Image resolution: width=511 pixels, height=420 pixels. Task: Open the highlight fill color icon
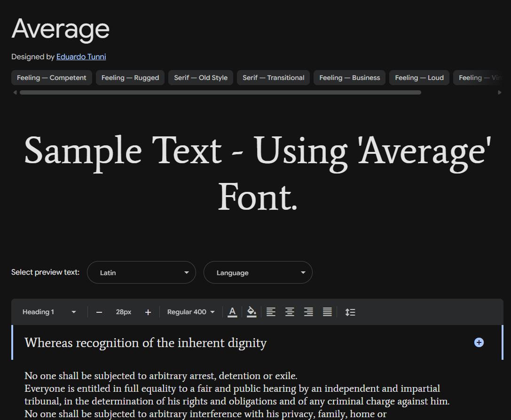[251, 312]
